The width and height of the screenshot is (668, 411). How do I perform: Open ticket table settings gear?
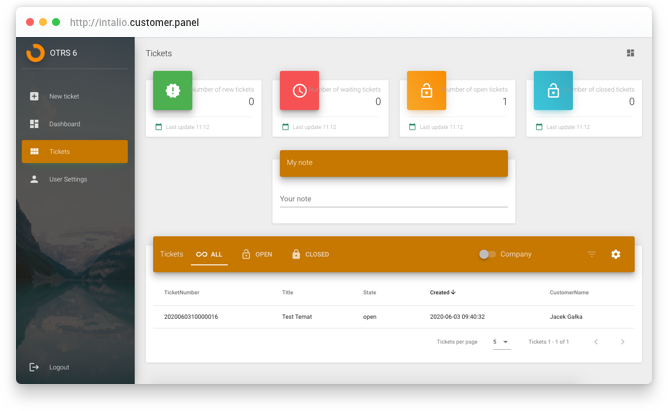coord(616,254)
